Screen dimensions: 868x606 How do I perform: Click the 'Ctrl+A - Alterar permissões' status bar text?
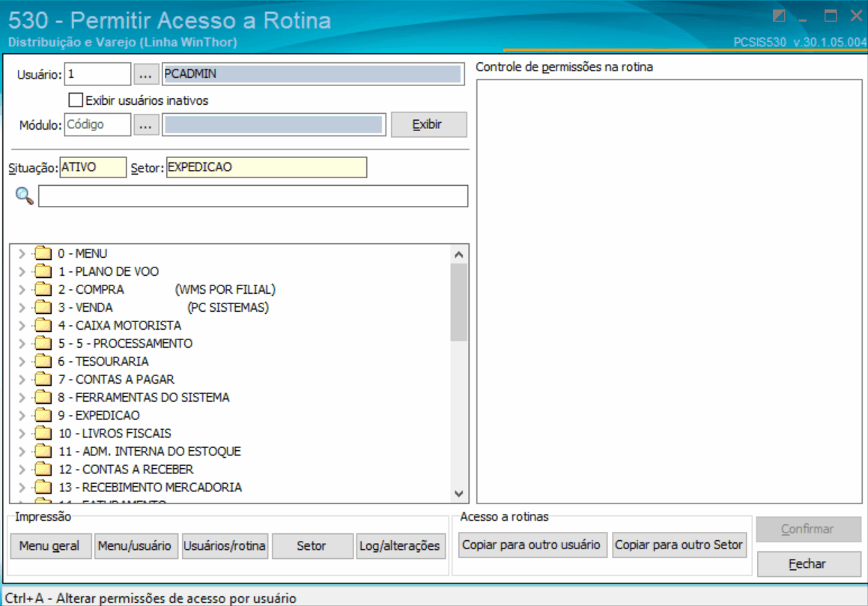[x=151, y=599]
